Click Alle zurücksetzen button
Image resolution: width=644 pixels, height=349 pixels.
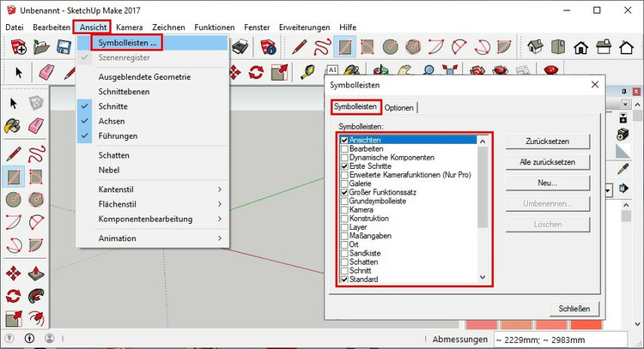(548, 162)
